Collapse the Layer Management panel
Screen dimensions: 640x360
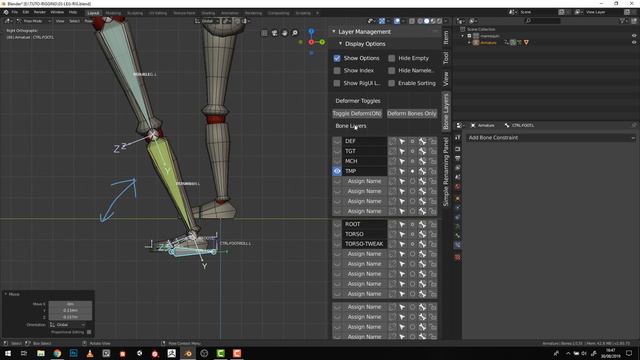click(333, 31)
